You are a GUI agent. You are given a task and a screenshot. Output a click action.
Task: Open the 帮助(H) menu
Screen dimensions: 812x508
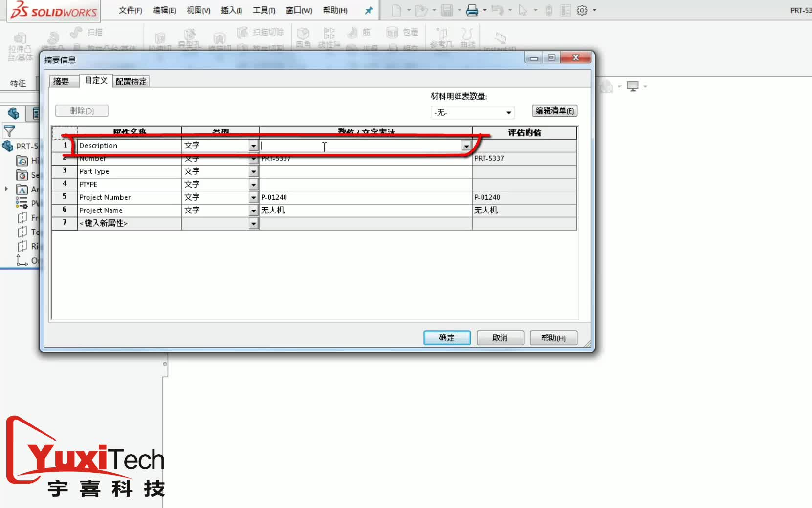pyautogui.click(x=335, y=10)
